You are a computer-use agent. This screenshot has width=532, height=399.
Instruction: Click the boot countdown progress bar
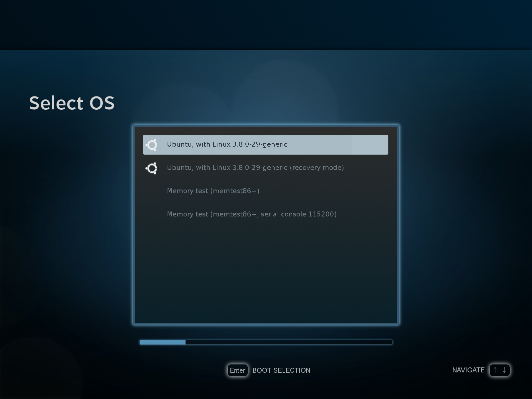tap(266, 342)
